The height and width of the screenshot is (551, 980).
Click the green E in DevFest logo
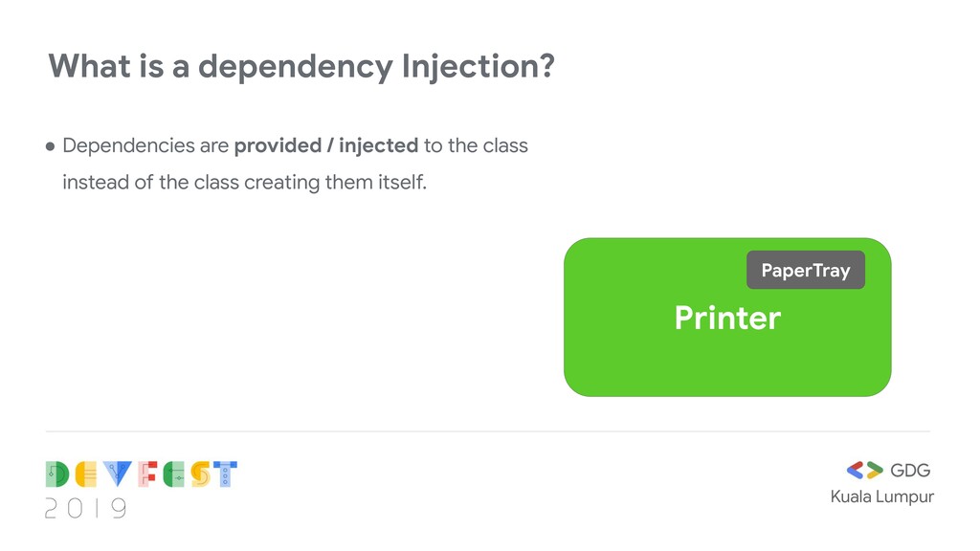pyautogui.click(x=174, y=474)
